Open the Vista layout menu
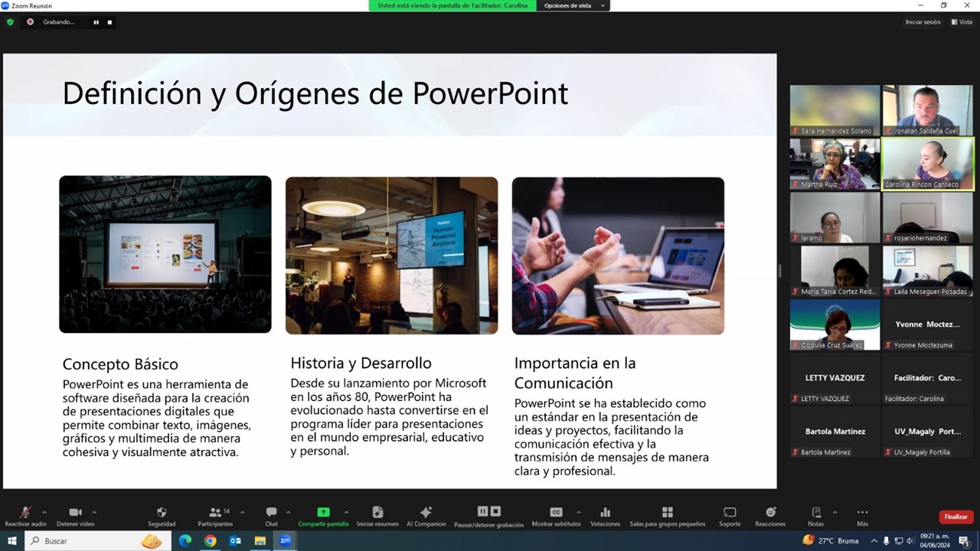This screenshot has width=980, height=551. coord(962,22)
